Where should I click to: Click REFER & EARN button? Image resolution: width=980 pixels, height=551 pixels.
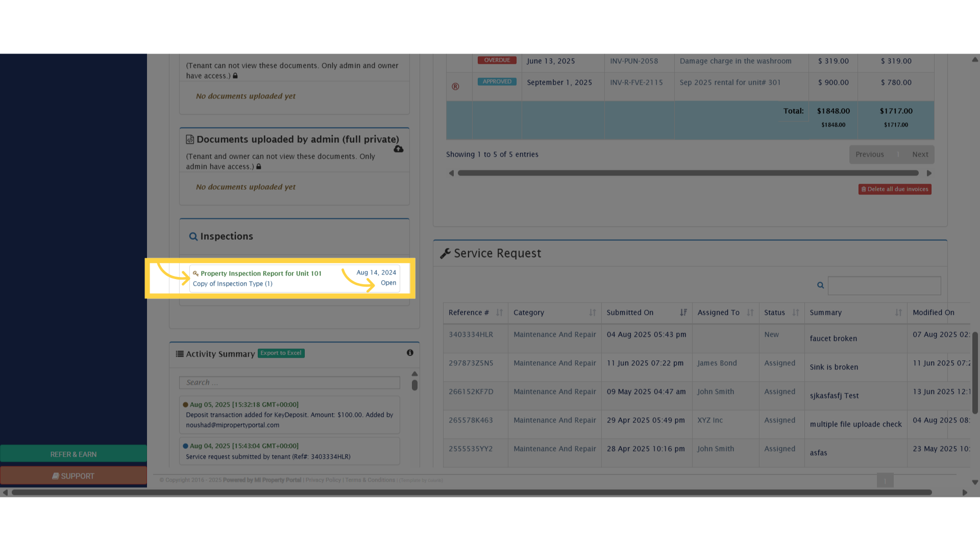coord(73,454)
